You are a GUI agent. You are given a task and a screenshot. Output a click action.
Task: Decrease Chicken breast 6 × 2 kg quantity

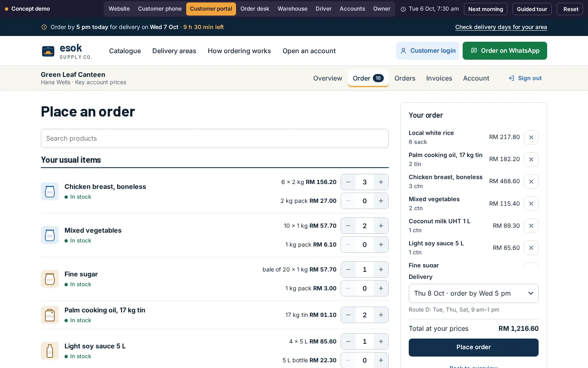(x=348, y=182)
